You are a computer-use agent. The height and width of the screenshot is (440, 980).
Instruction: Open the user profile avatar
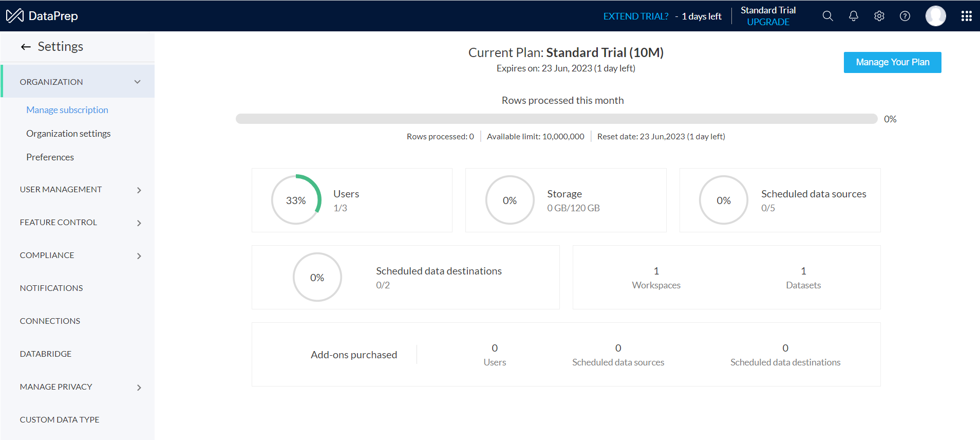click(x=935, y=16)
